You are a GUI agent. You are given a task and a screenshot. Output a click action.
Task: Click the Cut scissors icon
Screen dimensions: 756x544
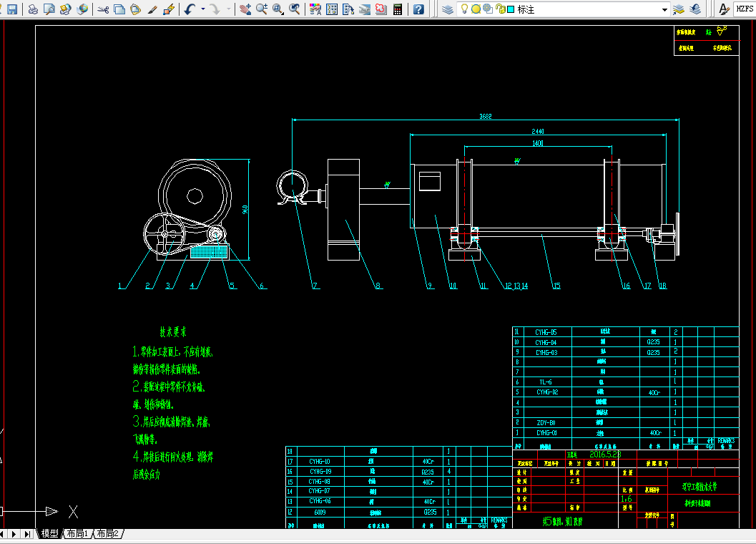click(x=103, y=9)
